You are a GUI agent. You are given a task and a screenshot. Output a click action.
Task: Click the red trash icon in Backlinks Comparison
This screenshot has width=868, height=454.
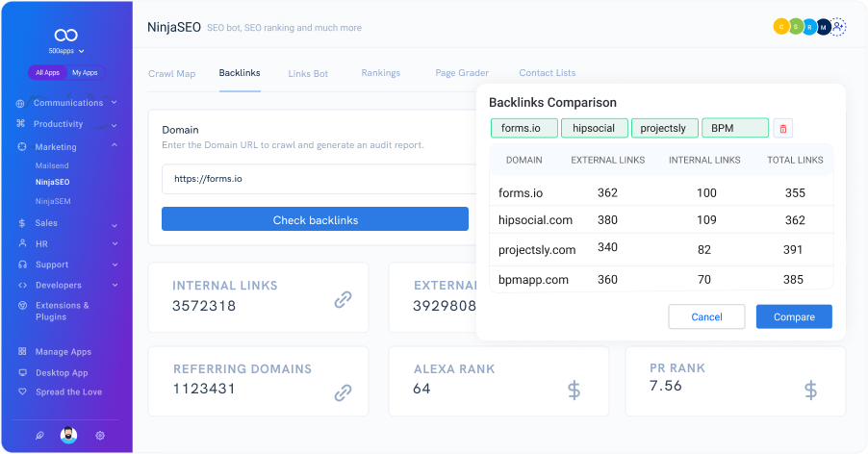point(783,128)
